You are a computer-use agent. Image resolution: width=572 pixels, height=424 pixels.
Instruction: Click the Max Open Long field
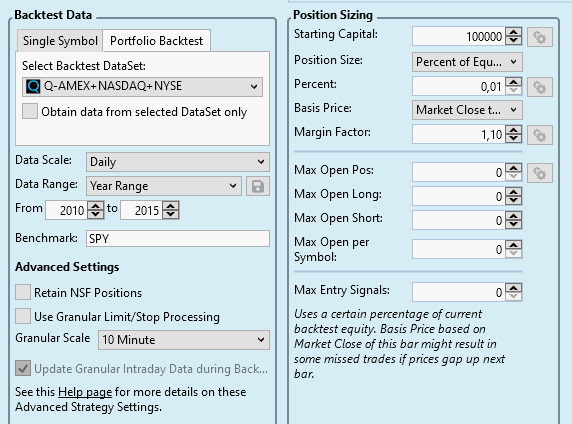coord(459,197)
